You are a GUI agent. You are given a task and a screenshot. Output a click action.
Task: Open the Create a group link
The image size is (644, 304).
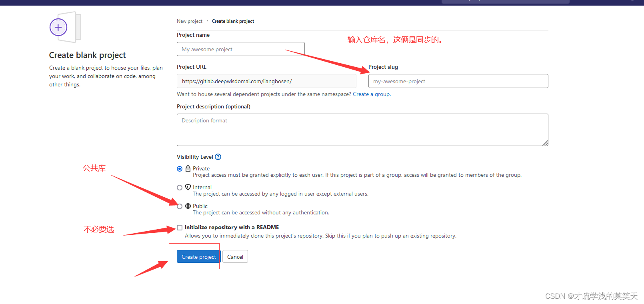point(372,94)
